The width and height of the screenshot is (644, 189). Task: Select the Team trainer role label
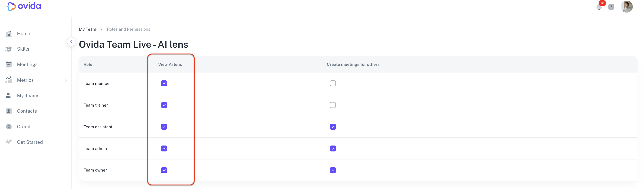coord(96,105)
